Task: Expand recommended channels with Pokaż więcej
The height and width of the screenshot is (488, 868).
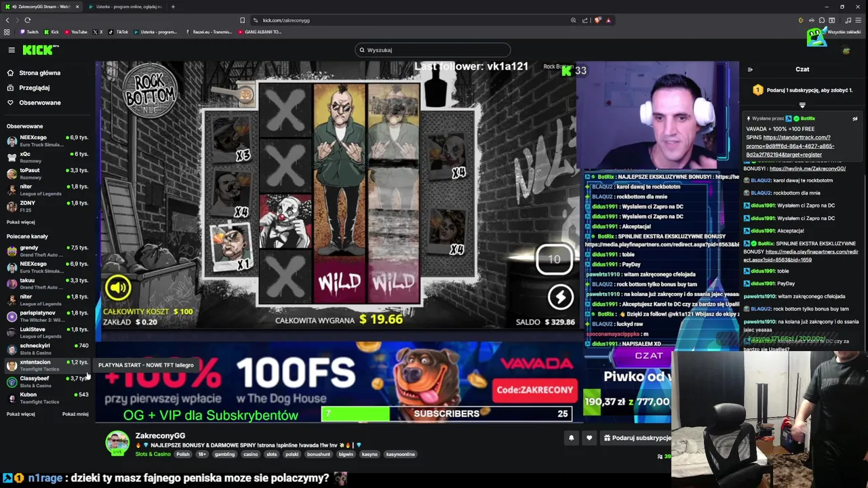Action: (20, 414)
